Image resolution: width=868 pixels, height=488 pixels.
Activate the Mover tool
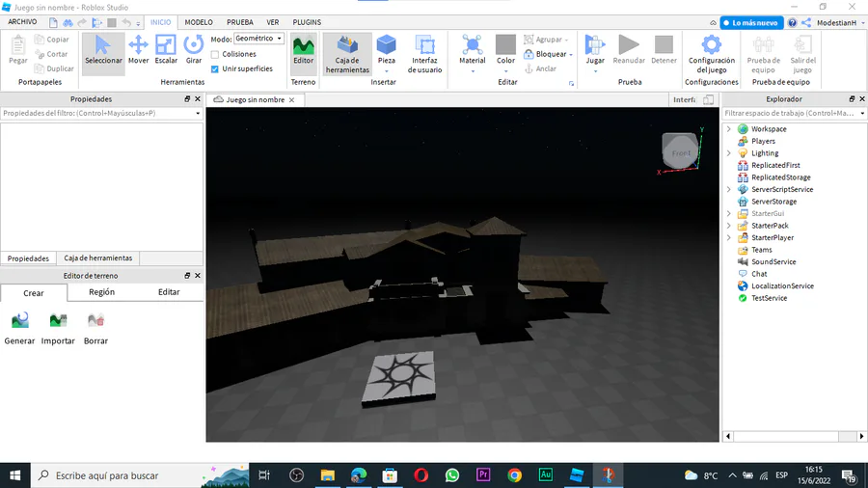[x=138, y=50]
